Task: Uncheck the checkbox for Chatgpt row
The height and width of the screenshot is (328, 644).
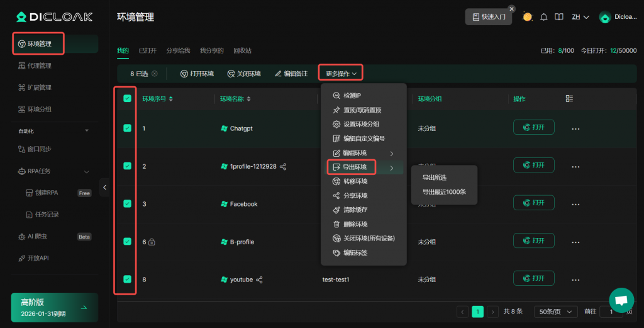Action: (x=128, y=128)
